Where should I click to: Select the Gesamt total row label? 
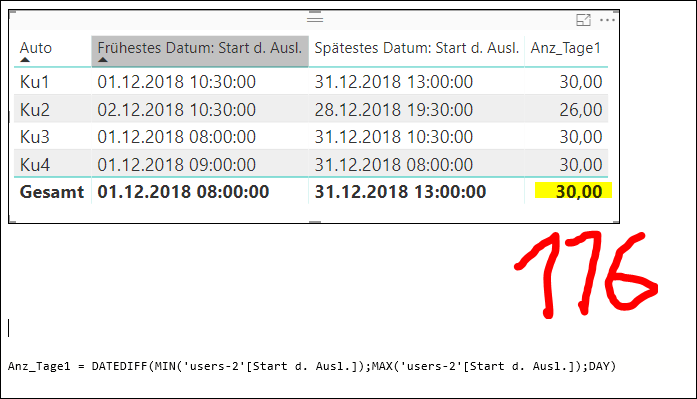52,192
